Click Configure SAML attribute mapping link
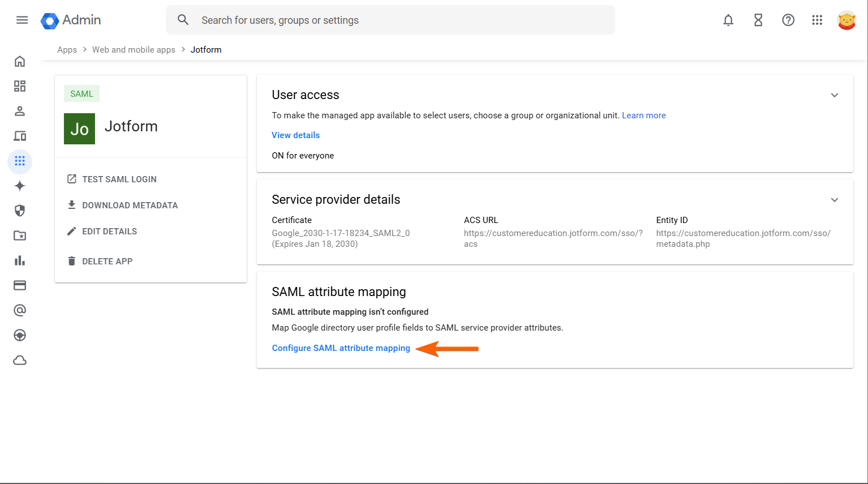868x484 pixels. [341, 348]
